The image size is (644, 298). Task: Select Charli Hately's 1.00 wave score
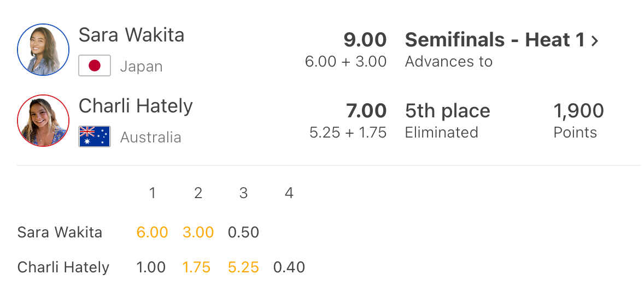point(151,267)
